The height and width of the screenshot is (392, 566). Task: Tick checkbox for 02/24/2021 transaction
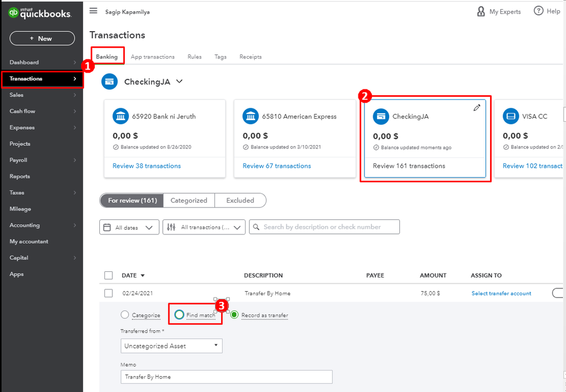click(x=108, y=293)
